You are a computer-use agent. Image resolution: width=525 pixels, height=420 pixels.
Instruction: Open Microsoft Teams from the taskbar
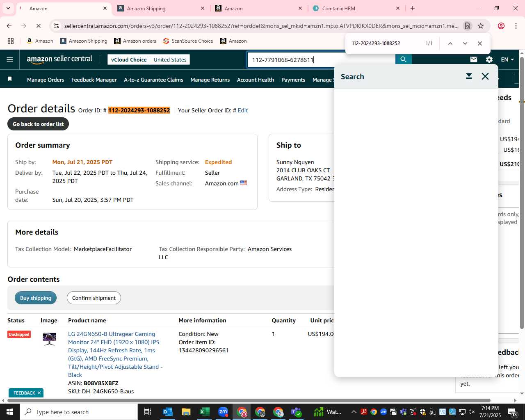pos(297,412)
